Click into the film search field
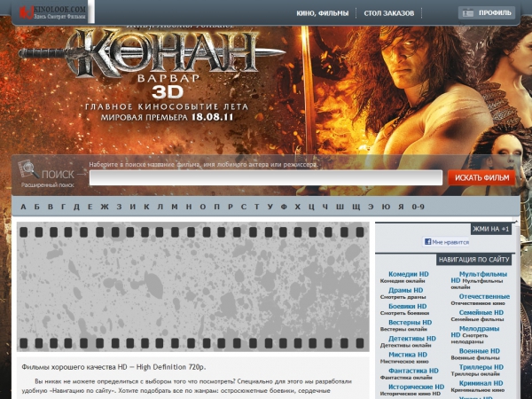Viewport: 532px width, 399px height. (x=266, y=177)
